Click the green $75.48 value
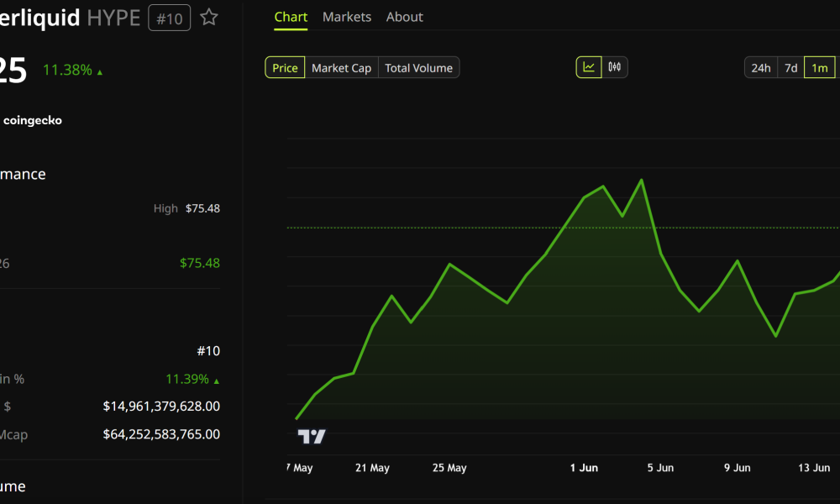The width and height of the screenshot is (840, 504). 200,263
